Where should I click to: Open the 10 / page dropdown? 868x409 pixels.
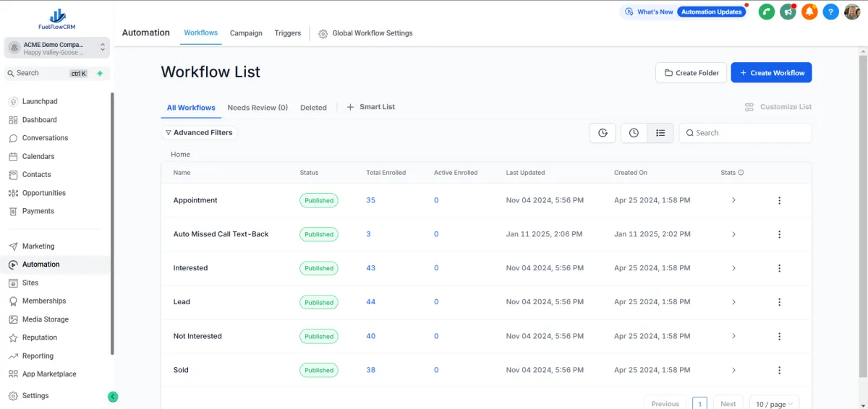(774, 404)
